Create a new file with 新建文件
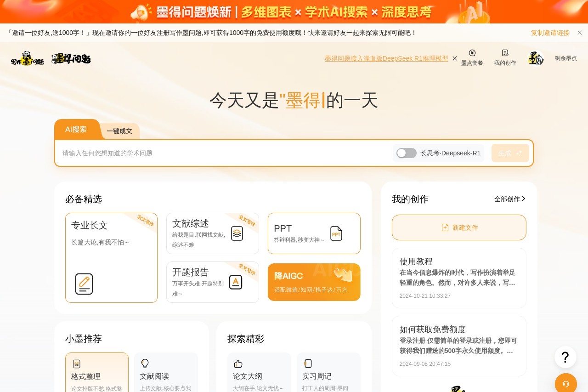Viewport: 588px width, 392px height. point(458,227)
